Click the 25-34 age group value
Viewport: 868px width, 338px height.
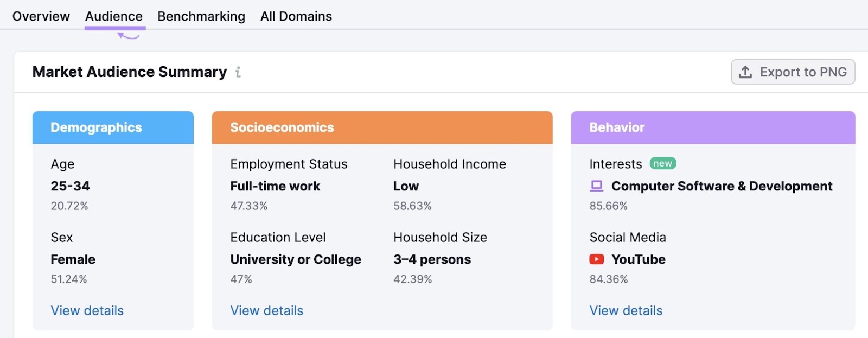(x=71, y=186)
